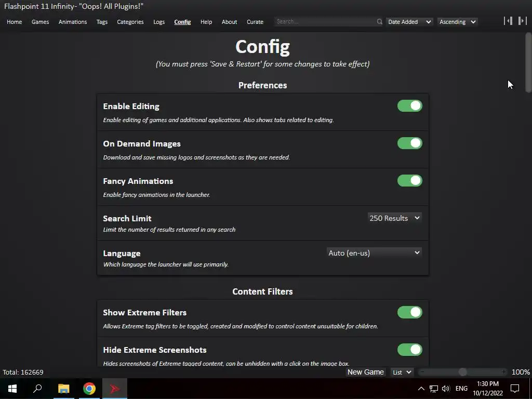Screen dimensions: 532x399
Task: Open the Windows notification center
Action: pos(515,389)
